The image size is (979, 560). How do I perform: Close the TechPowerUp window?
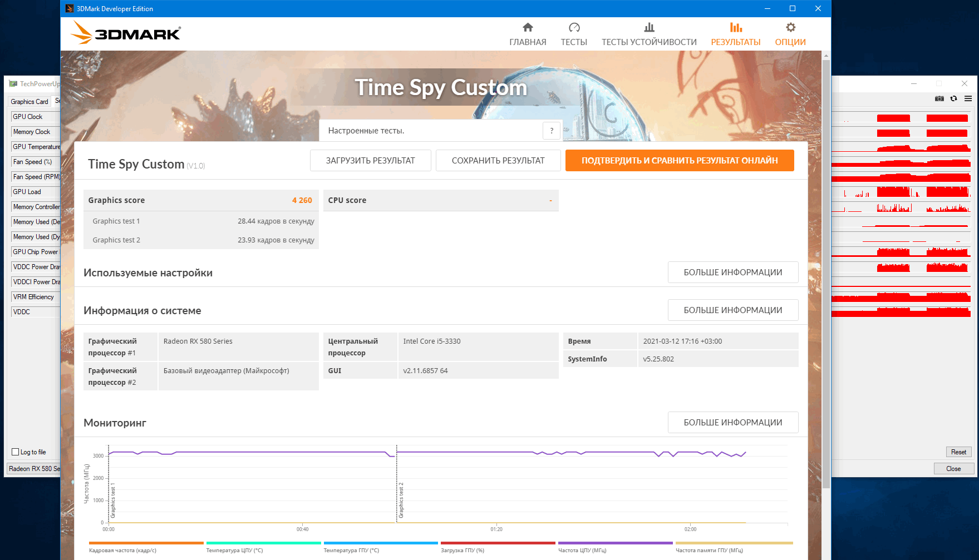coord(965,83)
